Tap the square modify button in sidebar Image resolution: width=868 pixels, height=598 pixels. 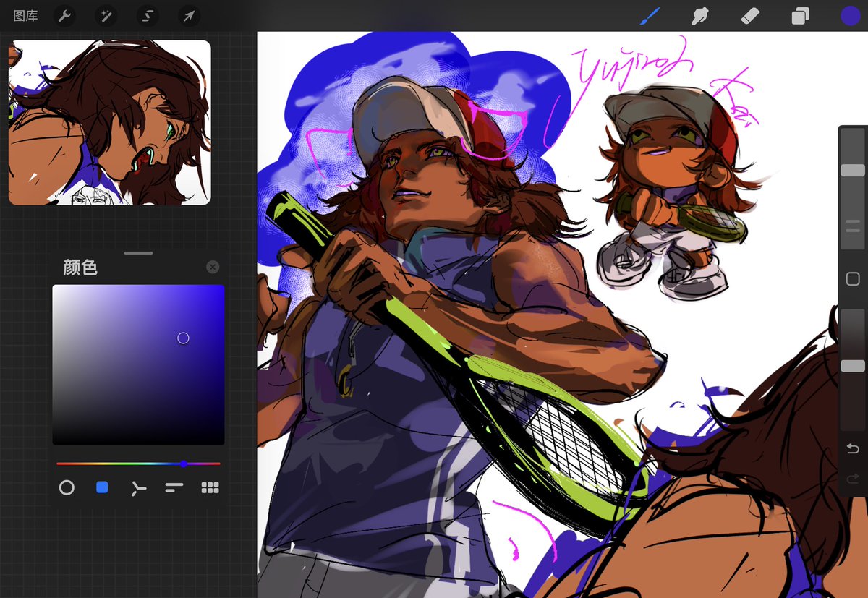tap(853, 279)
